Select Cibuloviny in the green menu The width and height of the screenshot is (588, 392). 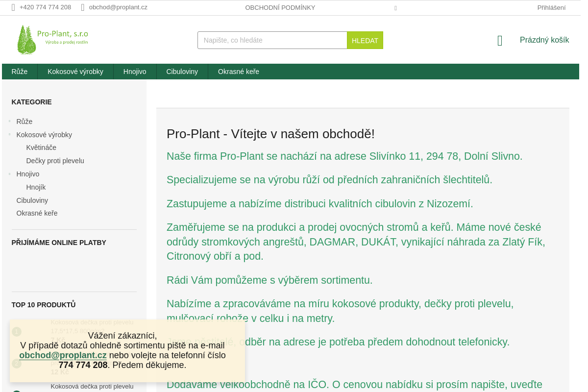tap(182, 72)
